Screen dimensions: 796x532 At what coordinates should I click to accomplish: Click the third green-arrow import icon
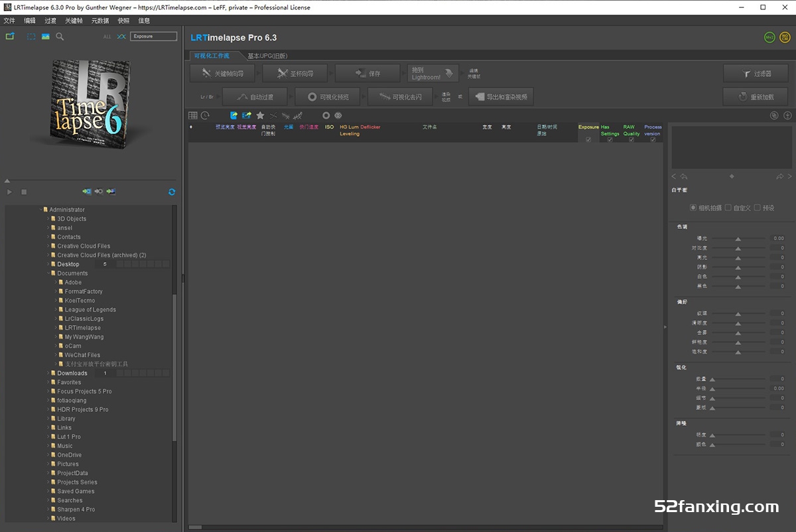tap(111, 192)
